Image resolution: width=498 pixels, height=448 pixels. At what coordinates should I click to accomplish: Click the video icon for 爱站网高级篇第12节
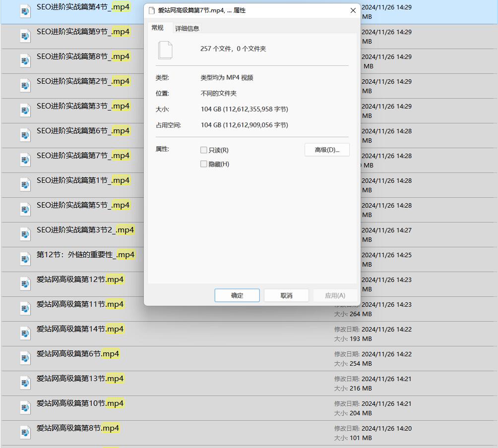(25, 283)
